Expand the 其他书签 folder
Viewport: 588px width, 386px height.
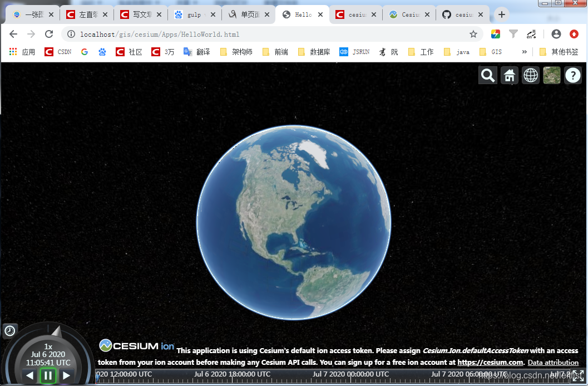[x=559, y=52]
